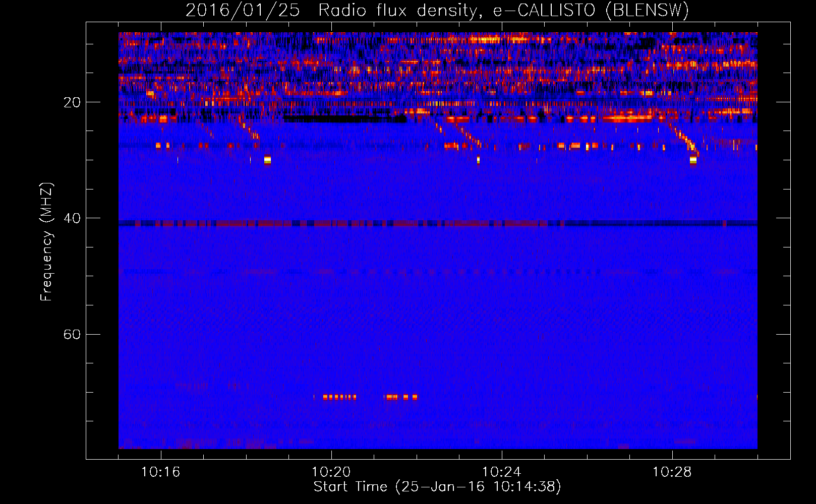Click the dark horizontal band near 40 MHz
Screen dimensions: 816x504
click(x=438, y=223)
